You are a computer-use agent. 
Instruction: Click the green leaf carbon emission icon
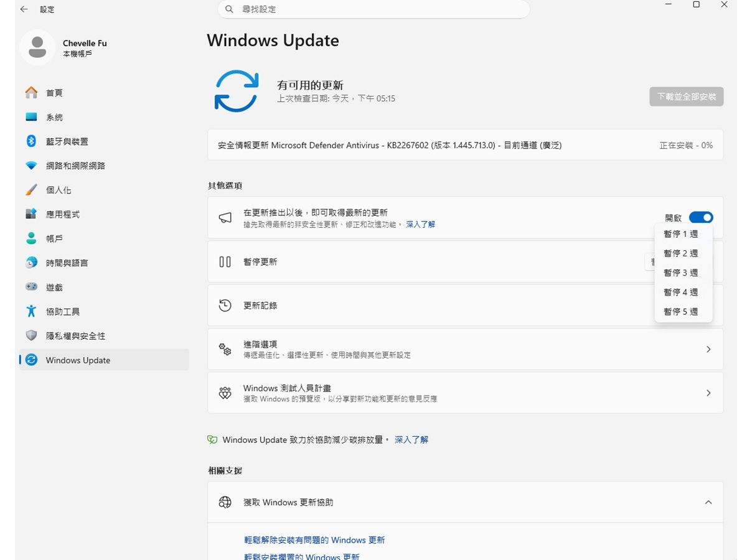[x=212, y=440]
